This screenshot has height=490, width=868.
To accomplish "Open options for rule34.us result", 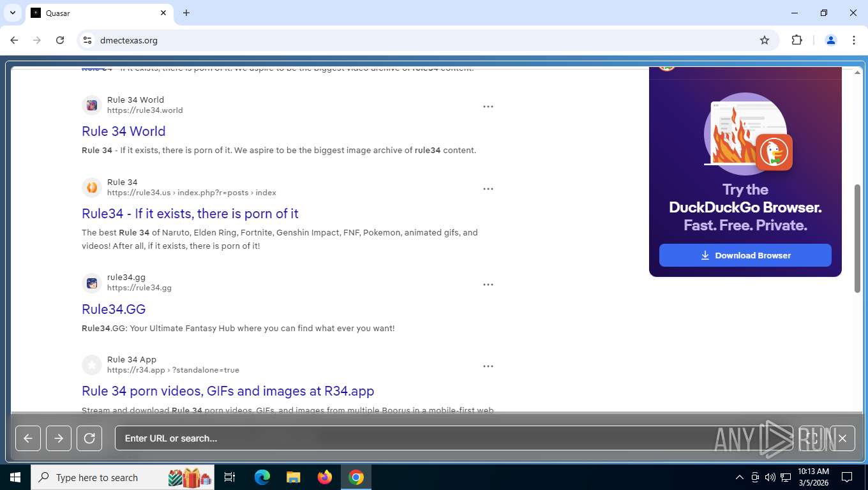I will coord(488,189).
